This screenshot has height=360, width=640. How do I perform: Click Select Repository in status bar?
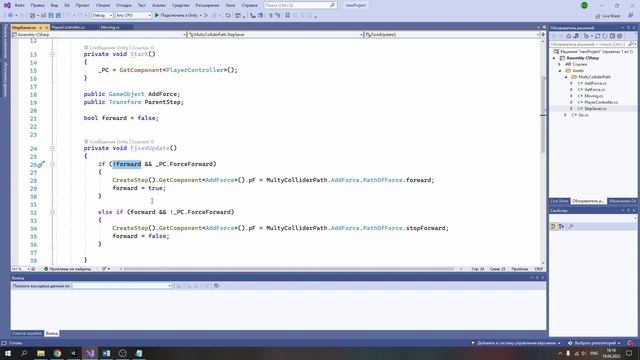pos(594,343)
